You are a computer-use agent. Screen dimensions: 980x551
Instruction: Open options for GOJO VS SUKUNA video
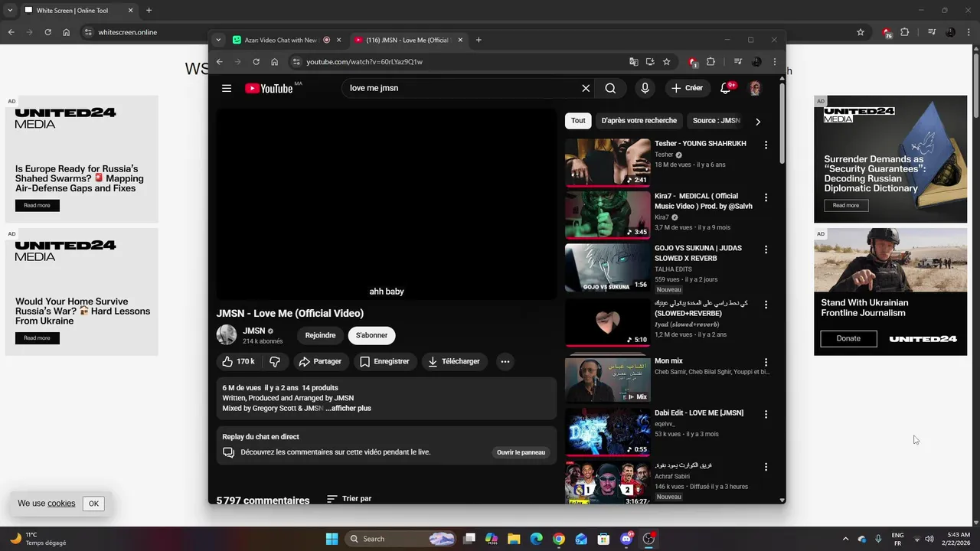[x=766, y=249]
